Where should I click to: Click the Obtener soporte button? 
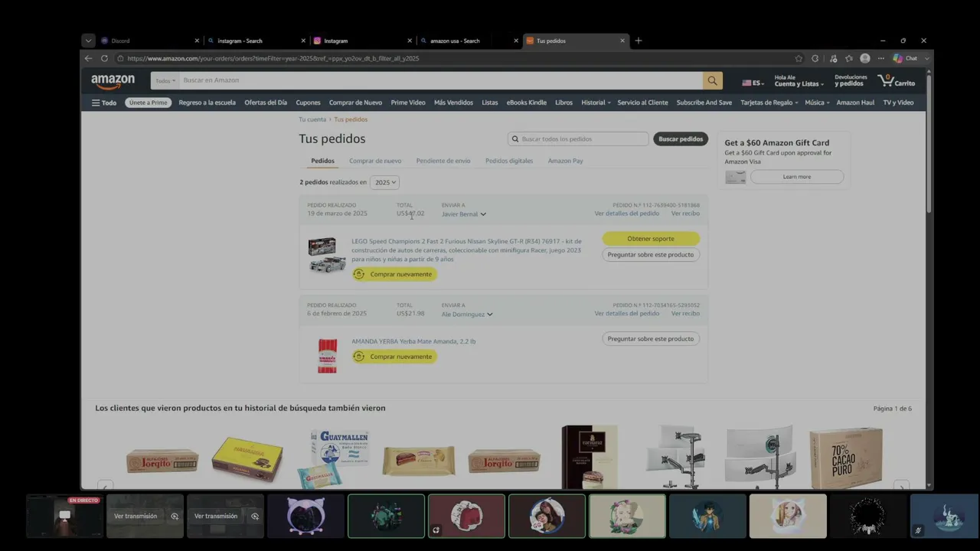[651, 239]
